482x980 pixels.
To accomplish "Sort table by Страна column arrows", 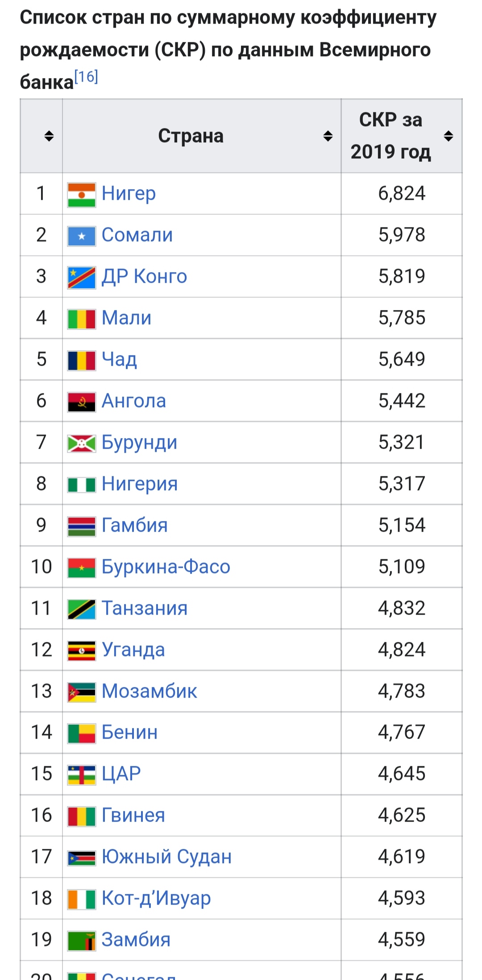I will (328, 136).
